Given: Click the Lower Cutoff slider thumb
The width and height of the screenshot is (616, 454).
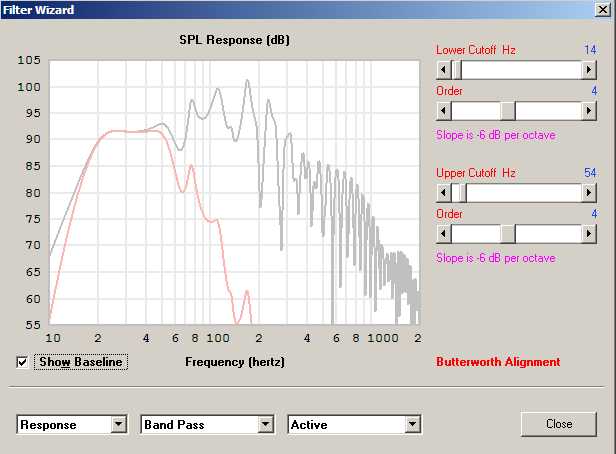Looking at the screenshot, I should click(x=457, y=70).
